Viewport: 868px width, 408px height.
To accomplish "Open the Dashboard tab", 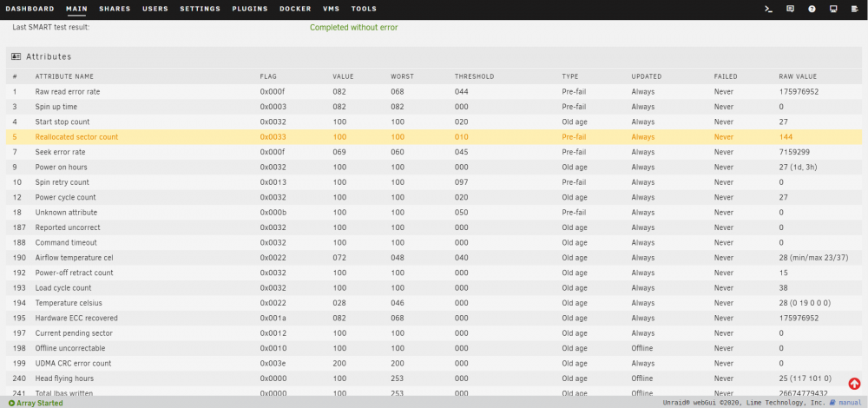I will 30,9.
